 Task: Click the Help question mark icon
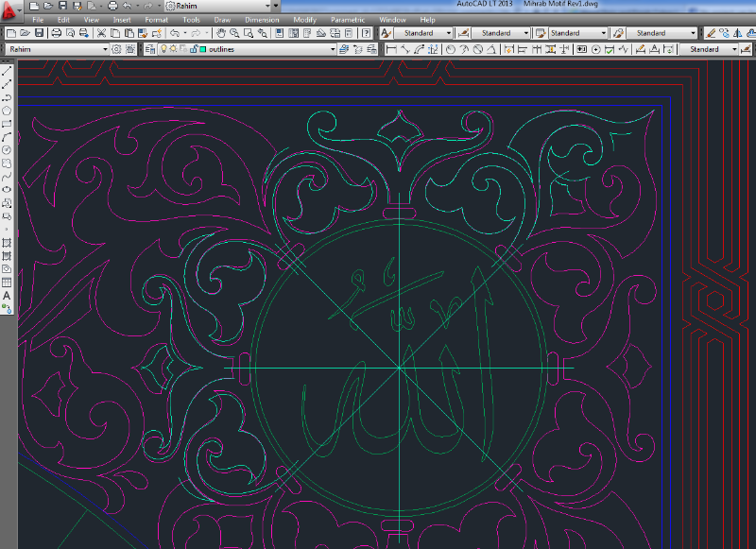click(x=367, y=33)
